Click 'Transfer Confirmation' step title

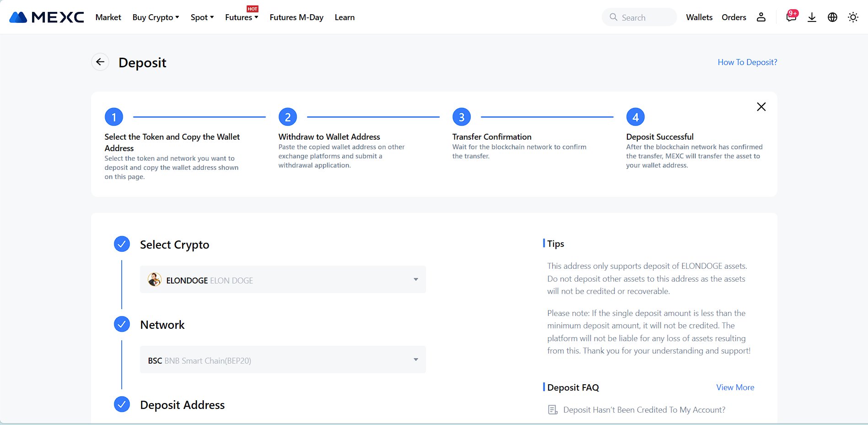[492, 136]
